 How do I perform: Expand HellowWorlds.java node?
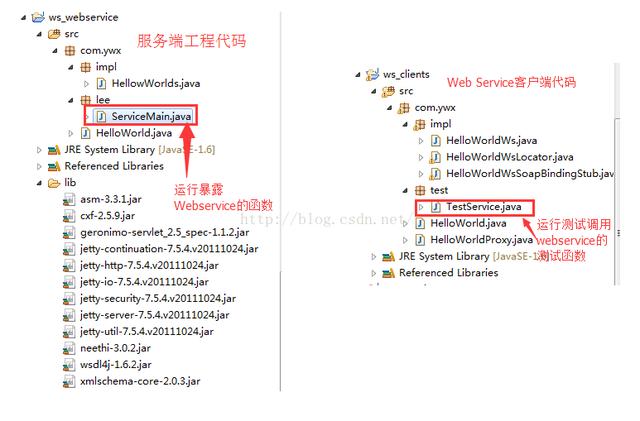click(86, 84)
